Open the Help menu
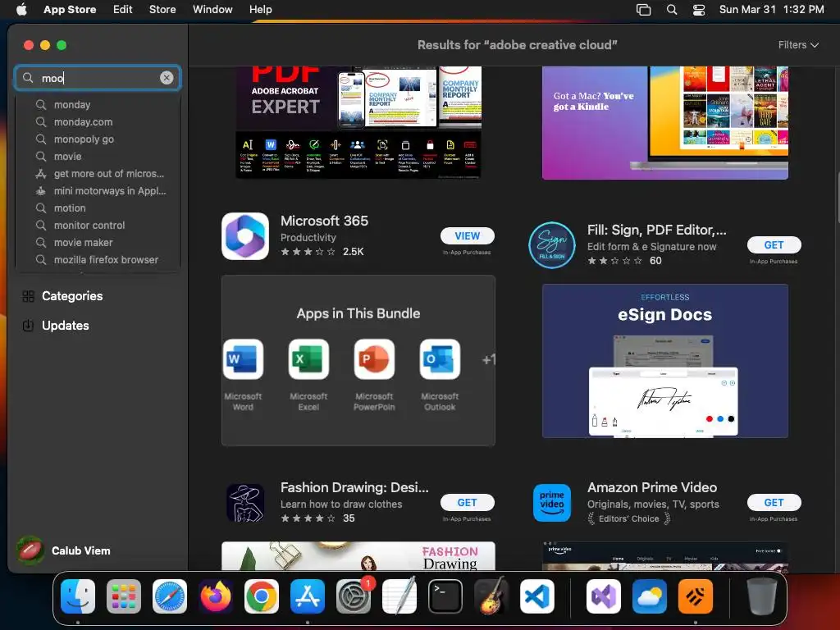This screenshot has height=630, width=840. 260,9
